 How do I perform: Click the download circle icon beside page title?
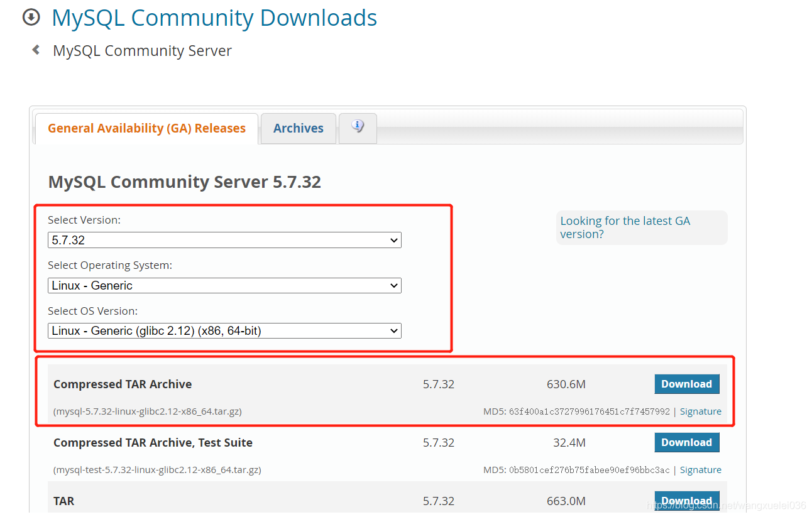(31, 18)
